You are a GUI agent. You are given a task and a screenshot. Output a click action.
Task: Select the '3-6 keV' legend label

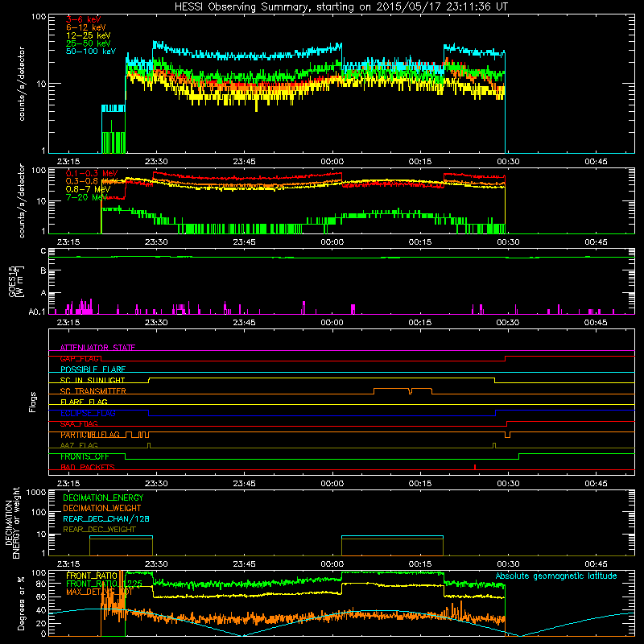[x=84, y=19]
